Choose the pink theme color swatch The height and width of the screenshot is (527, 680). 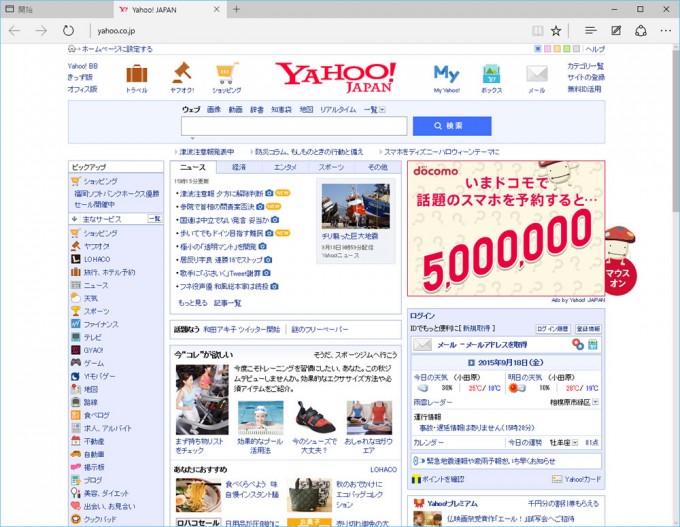[x=547, y=49]
